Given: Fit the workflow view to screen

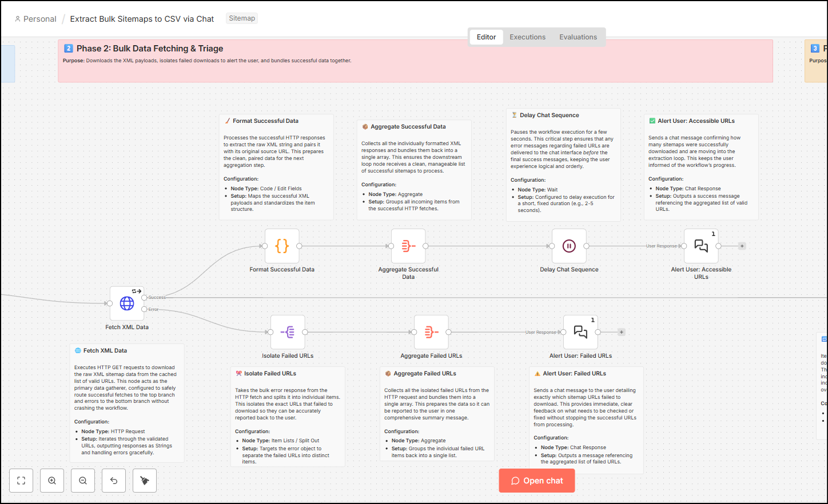Looking at the screenshot, I should point(21,481).
